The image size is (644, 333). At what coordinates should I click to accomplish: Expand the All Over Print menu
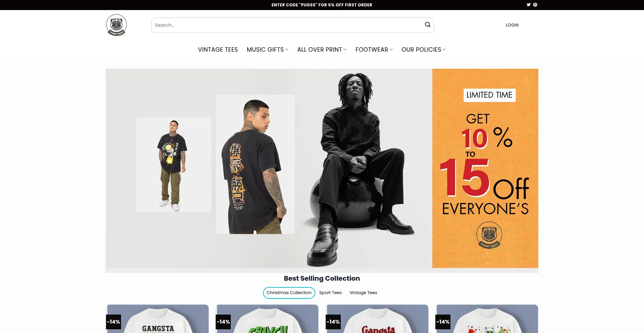[322, 50]
